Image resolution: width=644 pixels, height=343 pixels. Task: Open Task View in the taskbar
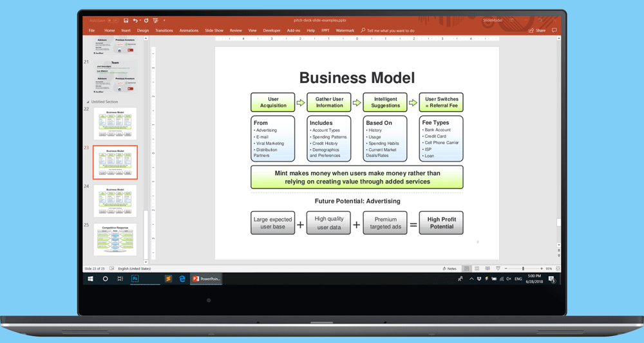(x=120, y=279)
